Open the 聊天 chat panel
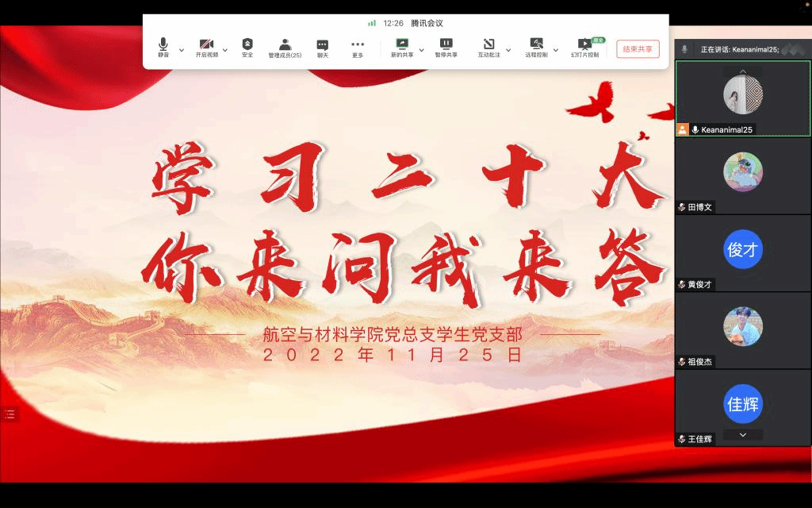 tap(323, 48)
